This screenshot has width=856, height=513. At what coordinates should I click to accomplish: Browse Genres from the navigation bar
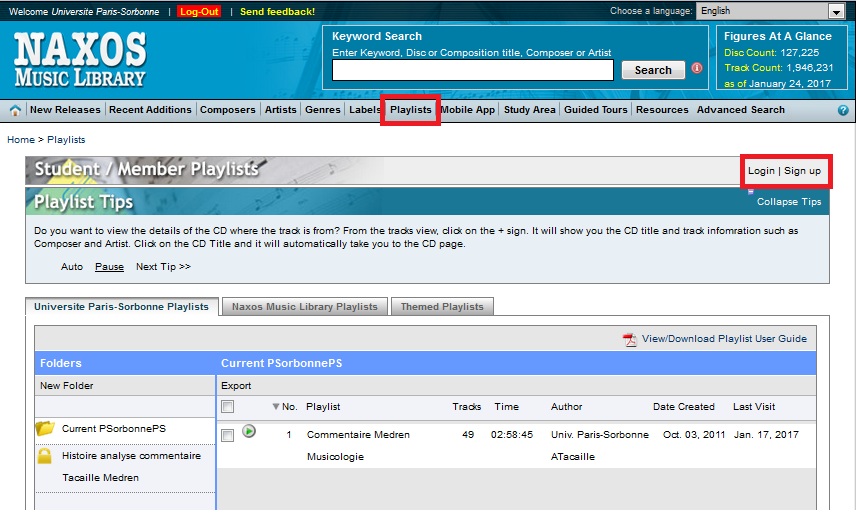click(x=323, y=110)
